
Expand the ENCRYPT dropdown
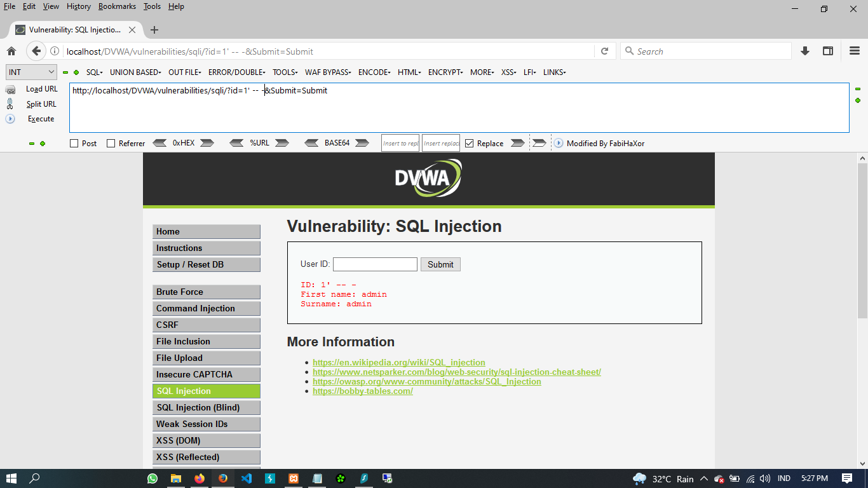[x=445, y=72]
